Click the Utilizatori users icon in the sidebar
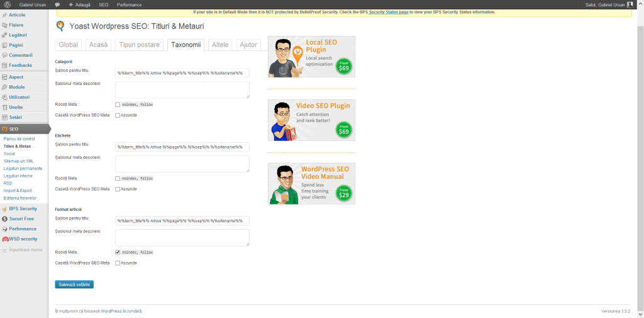The width and height of the screenshot is (644, 318). [x=4, y=97]
